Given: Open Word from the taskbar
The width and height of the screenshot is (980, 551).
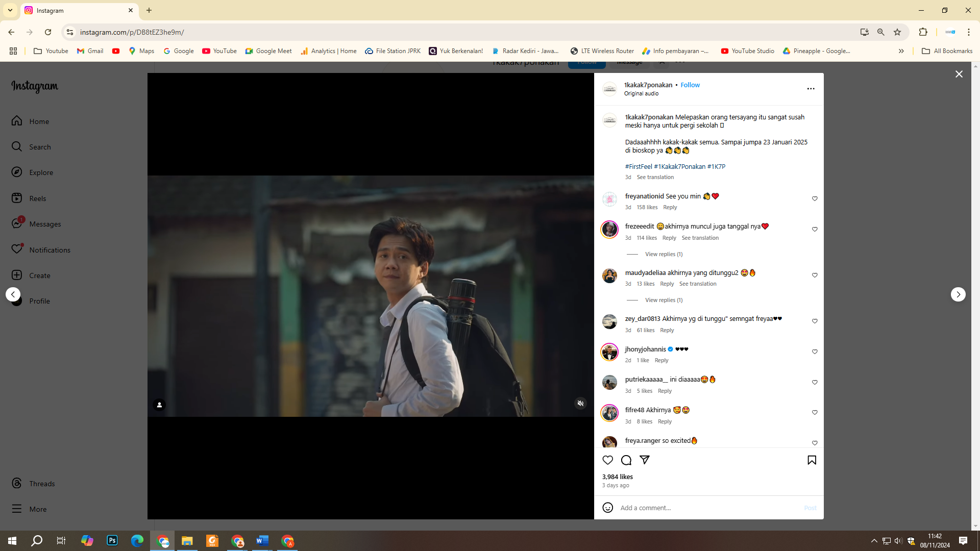Looking at the screenshot, I should [x=262, y=541].
